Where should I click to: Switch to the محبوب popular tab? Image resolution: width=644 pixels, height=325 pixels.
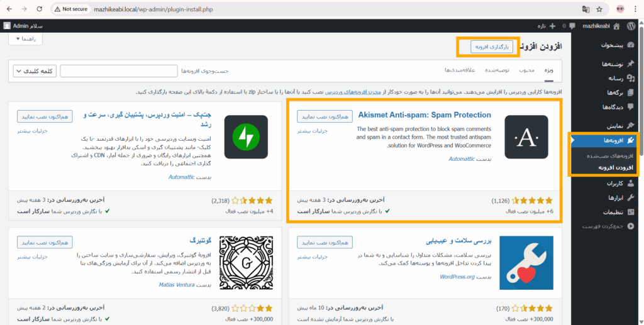(526, 70)
